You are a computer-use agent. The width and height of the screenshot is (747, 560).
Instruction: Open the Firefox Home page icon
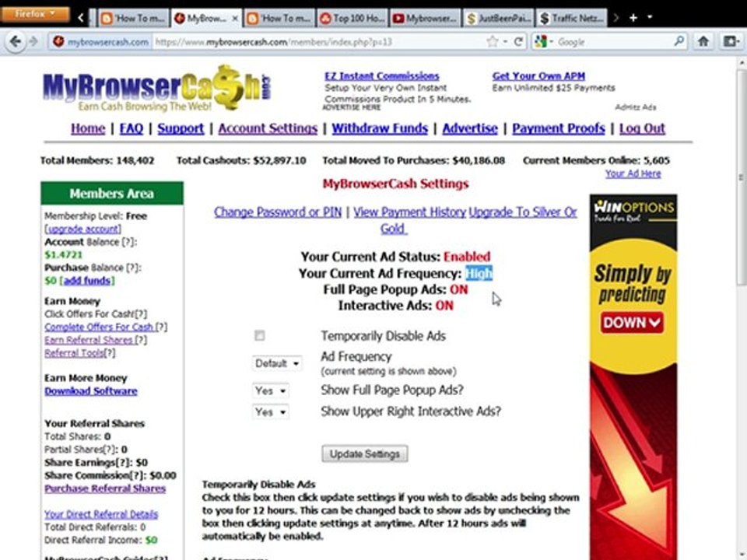coord(703,41)
